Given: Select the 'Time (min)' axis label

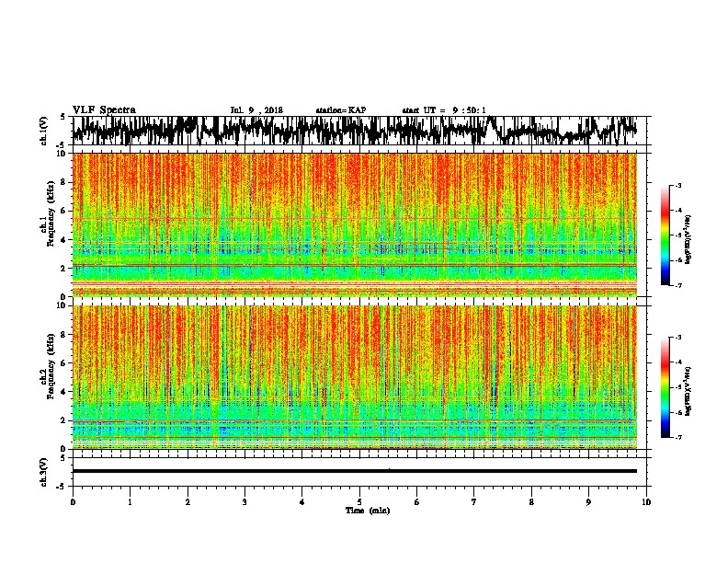Looking at the screenshot, I should 368,511.
